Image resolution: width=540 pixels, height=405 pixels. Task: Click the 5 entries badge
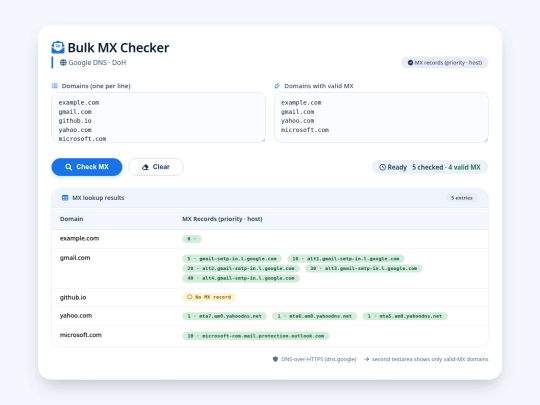click(461, 198)
